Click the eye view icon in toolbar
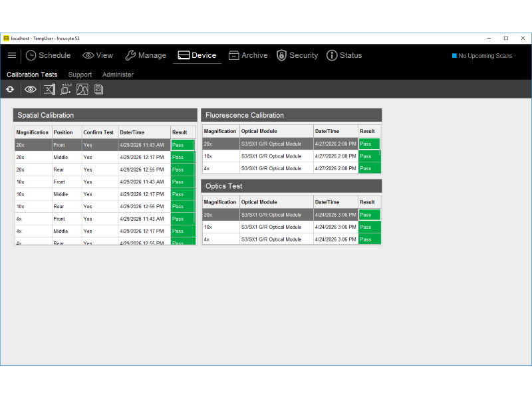The image size is (532, 399). pyautogui.click(x=31, y=89)
